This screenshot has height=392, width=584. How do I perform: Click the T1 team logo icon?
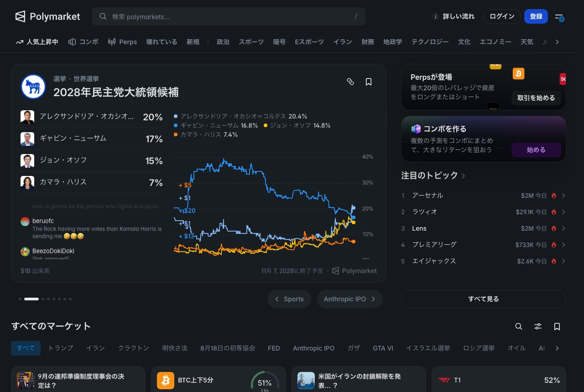444,380
